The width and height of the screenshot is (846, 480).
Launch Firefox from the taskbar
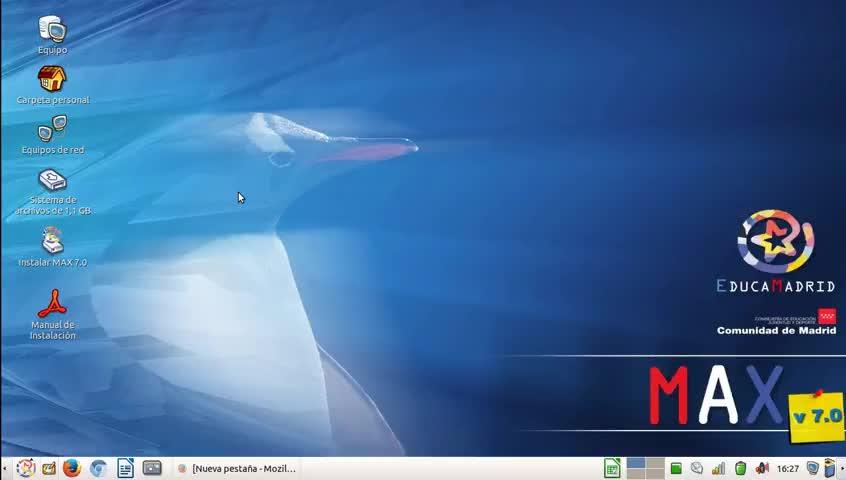[72, 468]
